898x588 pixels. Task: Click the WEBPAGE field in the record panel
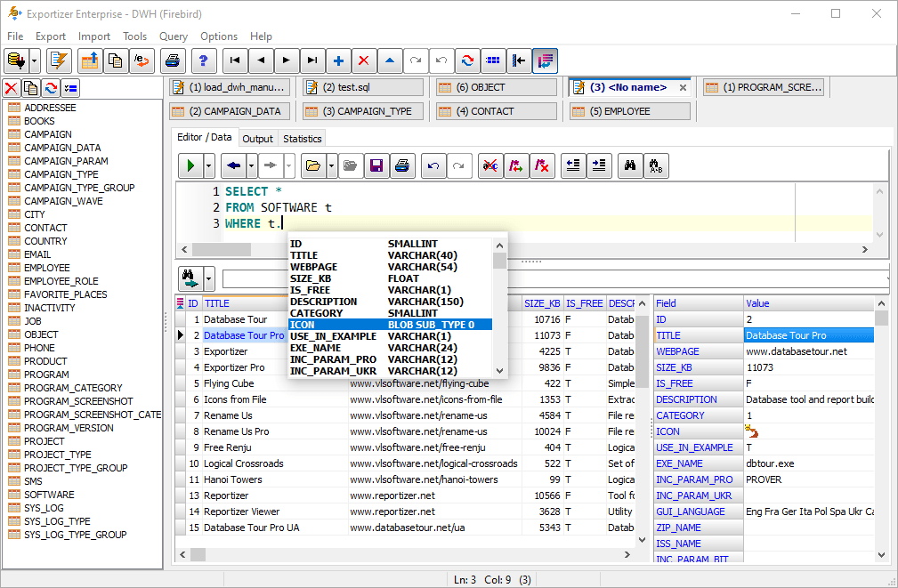pos(699,351)
